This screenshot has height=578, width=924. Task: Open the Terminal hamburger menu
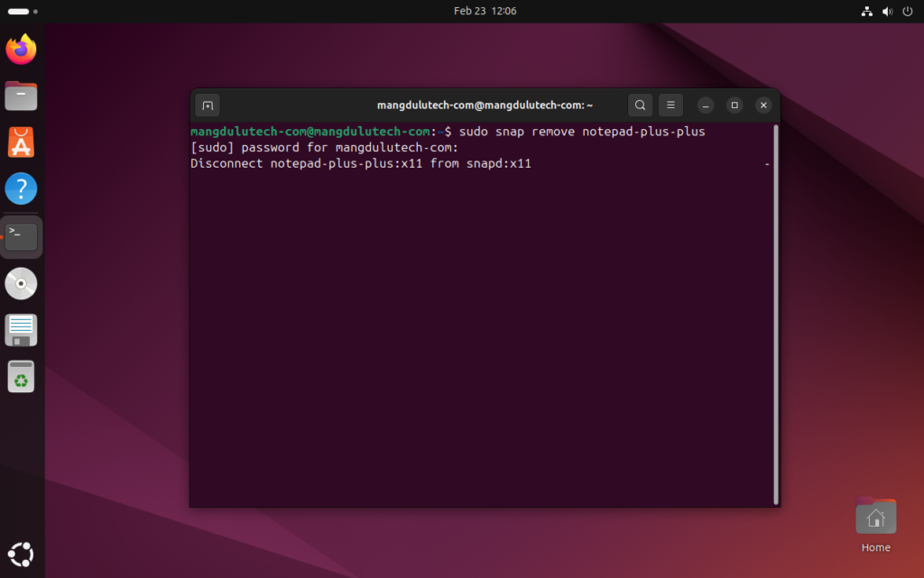click(670, 105)
